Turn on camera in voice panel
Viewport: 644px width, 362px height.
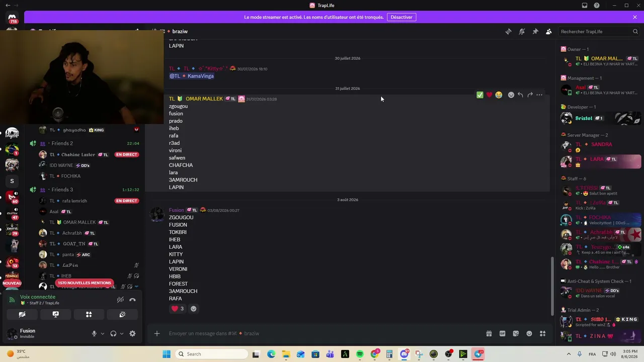pyautogui.click(x=22, y=314)
